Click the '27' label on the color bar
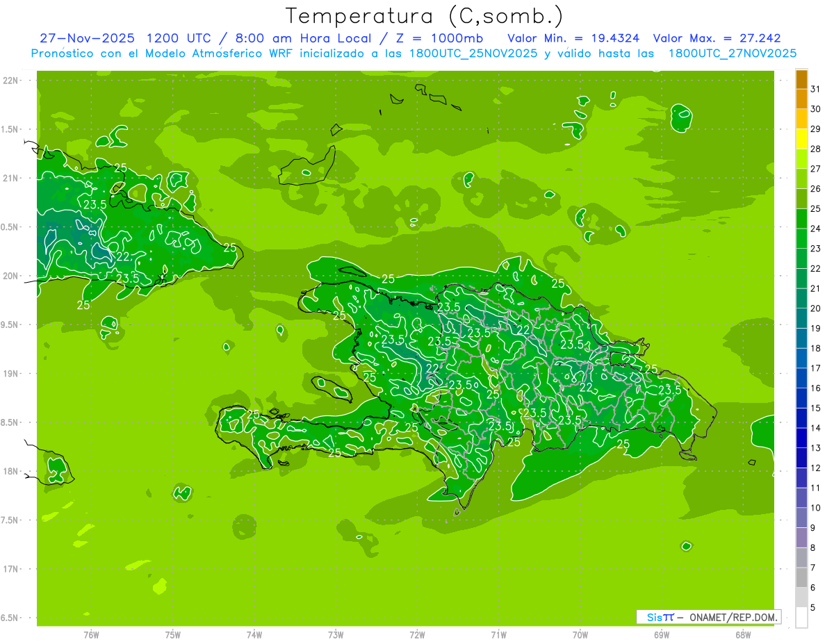 click(x=816, y=169)
